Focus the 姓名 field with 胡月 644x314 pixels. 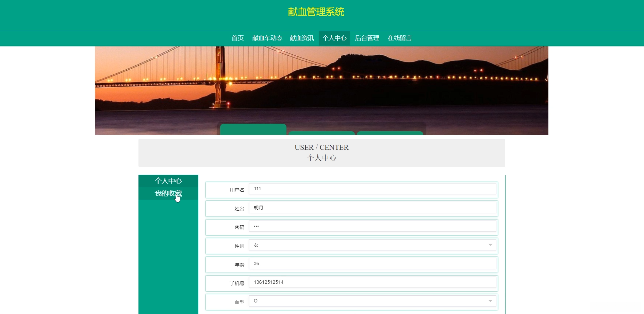373,208
